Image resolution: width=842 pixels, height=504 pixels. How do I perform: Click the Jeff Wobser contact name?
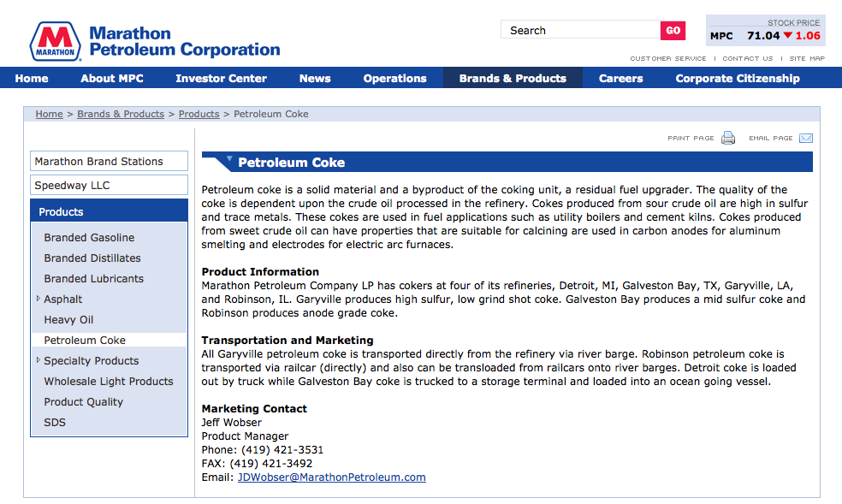[231, 423]
